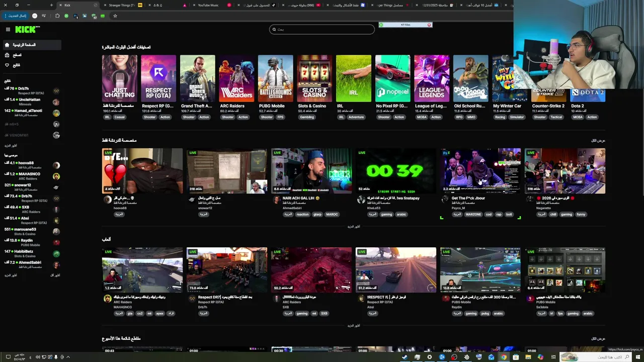Open Browse via the sidebar icon
The image size is (644, 362).
[7, 55]
